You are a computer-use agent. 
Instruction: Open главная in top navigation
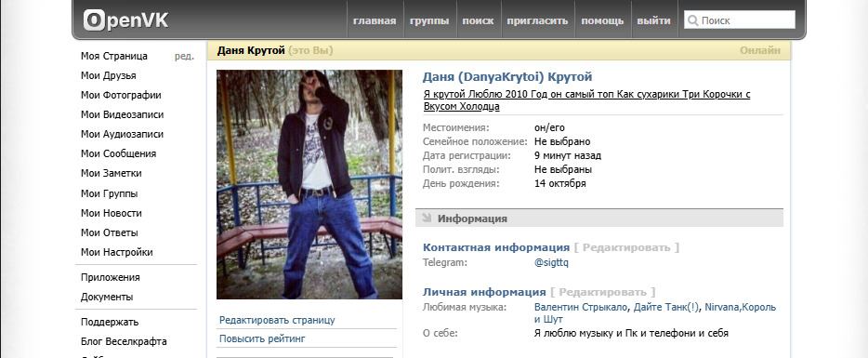click(x=375, y=20)
